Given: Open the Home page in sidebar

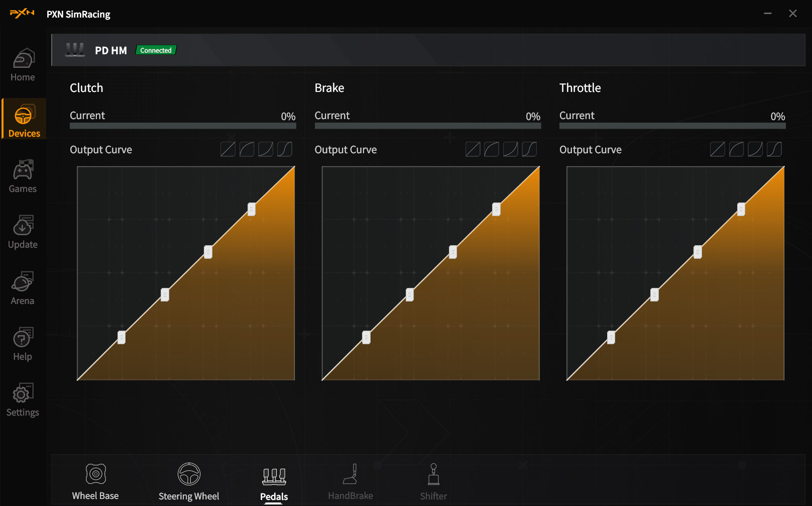Looking at the screenshot, I should click(23, 65).
